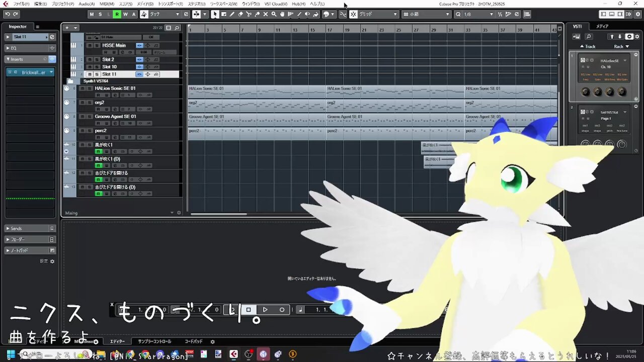Open the グリッド snap type dropdown
The height and width of the screenshot is (362, 644).
click(x=378, y=14)
